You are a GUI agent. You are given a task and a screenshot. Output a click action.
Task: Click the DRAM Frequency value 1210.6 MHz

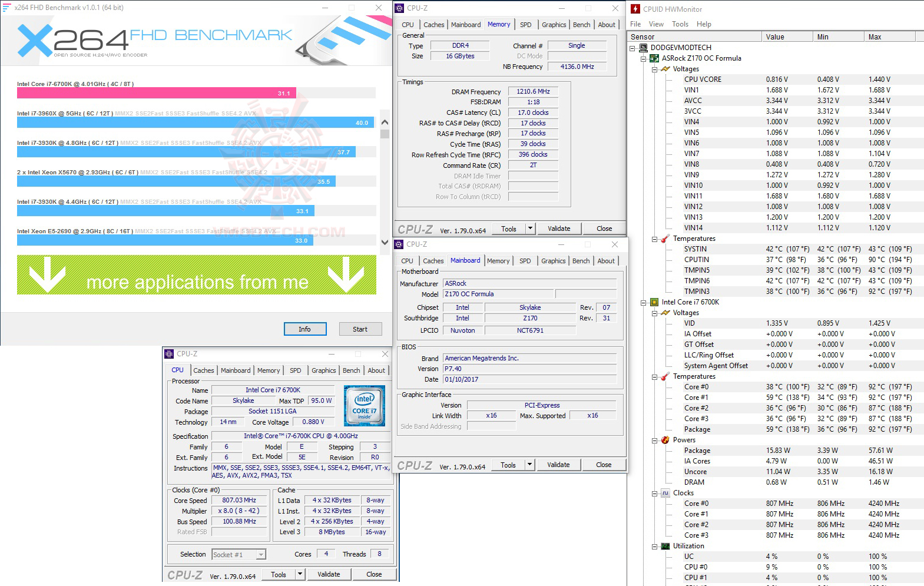point(533,91)
